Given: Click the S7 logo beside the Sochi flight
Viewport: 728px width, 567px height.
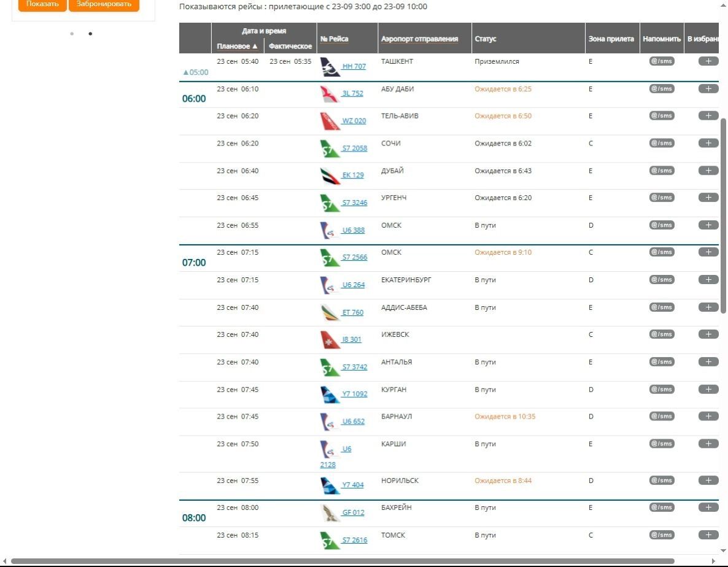Looking at the screenshot, I should click(x=330, y=148).
